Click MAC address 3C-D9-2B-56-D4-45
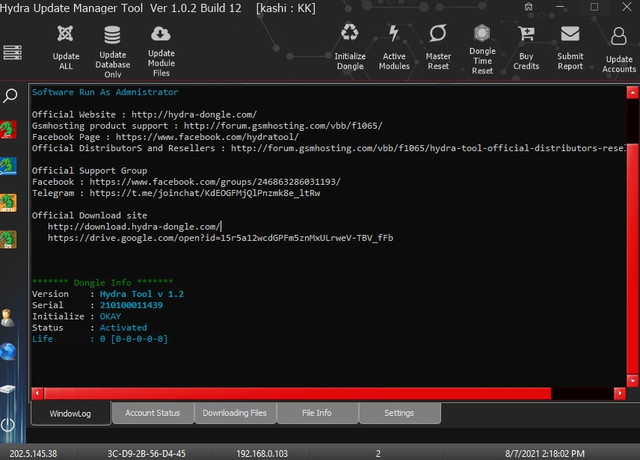This screenshot has height=460, width=640. pos(146,453)
